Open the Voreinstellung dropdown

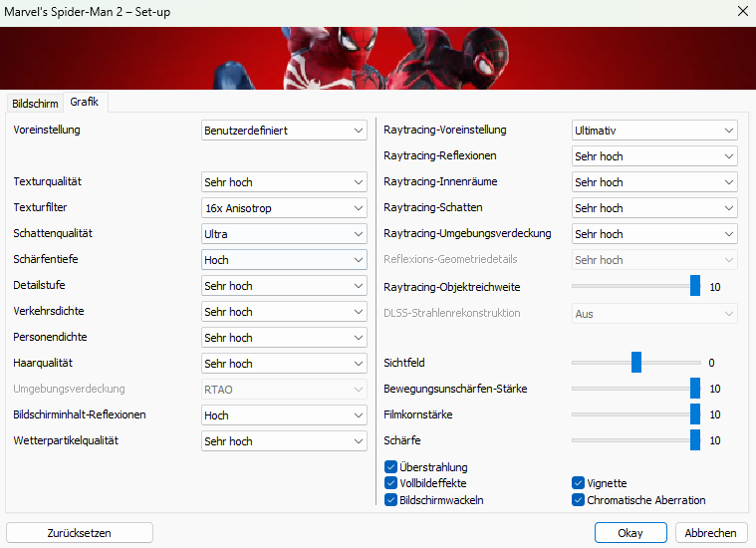click(x=284, y=131)
